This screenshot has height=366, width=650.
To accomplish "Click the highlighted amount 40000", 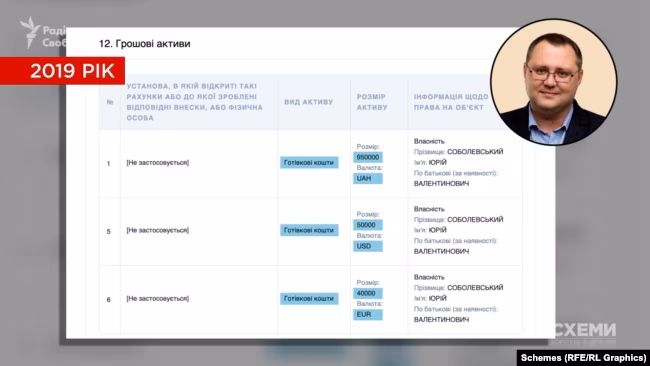I will click(x=368, y=293).
